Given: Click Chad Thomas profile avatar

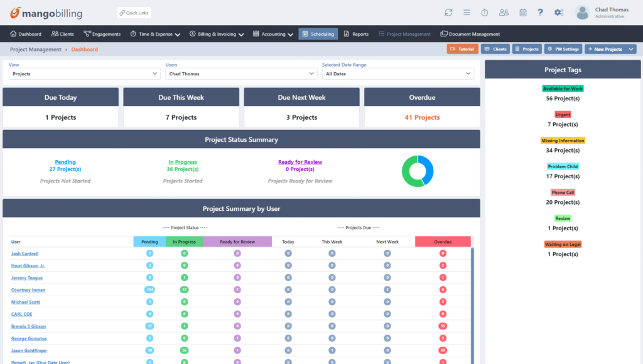Looking at the screenshot, I should pyautogui.click(x=582, y=13).
